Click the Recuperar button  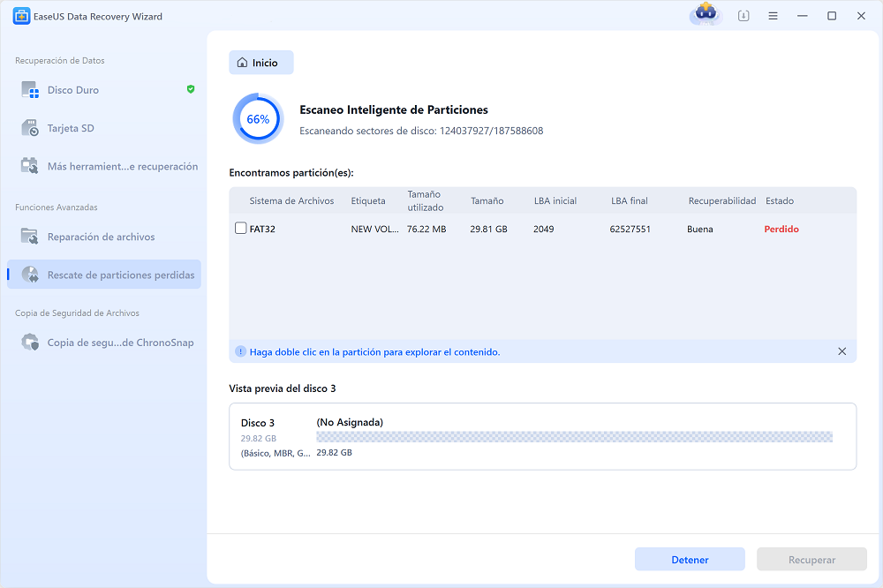(811, 559)
